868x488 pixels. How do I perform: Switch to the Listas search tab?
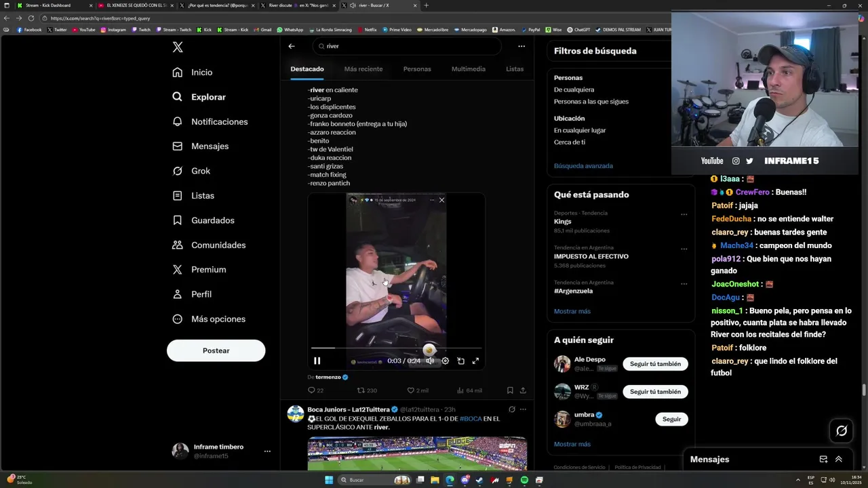pyautogui.click(x=515, y=69)
